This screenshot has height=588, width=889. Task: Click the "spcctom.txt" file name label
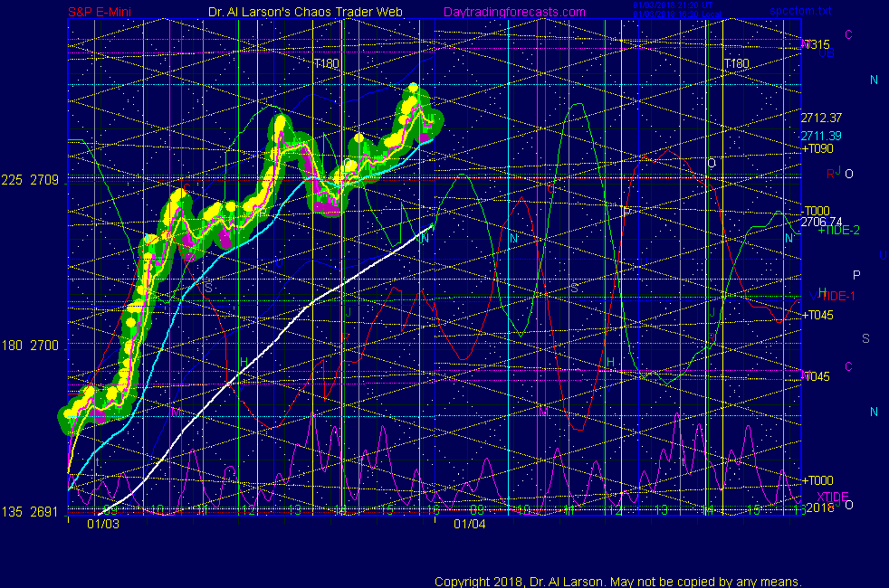coord(800,10)
